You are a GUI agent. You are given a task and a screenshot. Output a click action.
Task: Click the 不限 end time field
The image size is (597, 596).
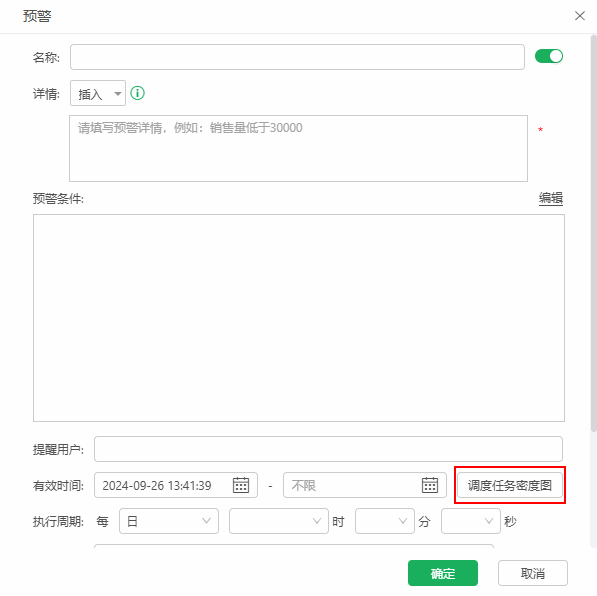365,485
